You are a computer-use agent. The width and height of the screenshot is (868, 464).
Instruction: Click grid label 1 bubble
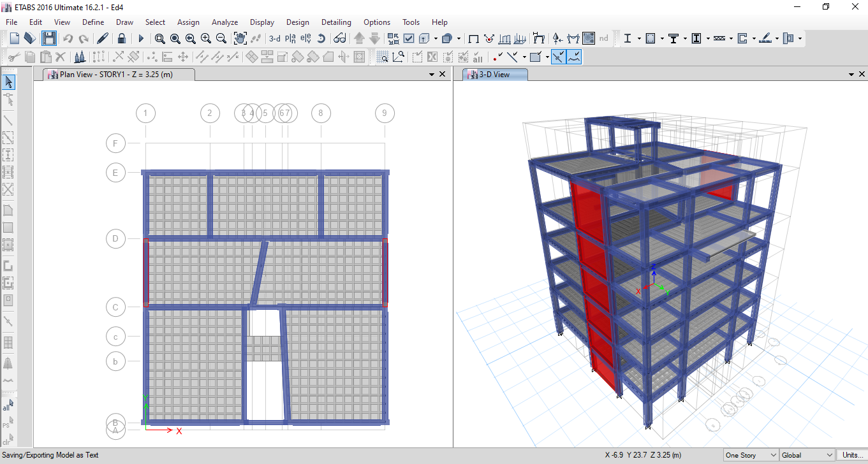[146, 113]
